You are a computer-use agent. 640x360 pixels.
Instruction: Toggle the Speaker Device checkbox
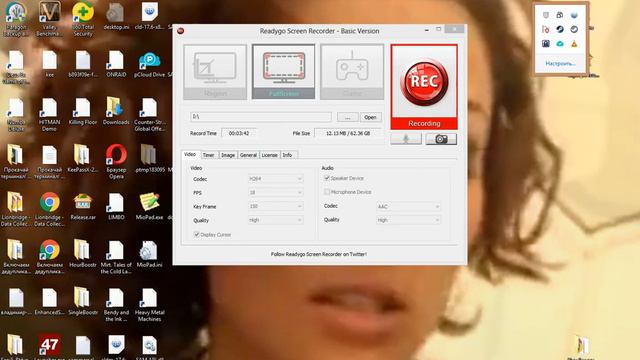click(327, 178)
